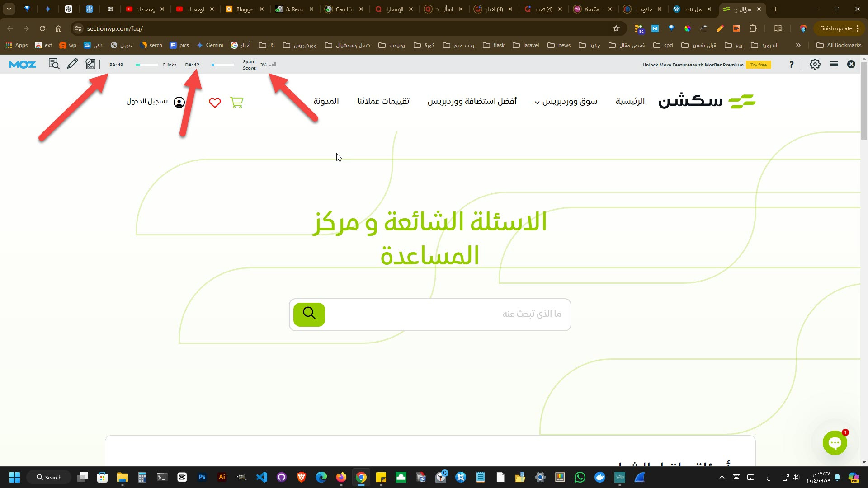
Task: Open المدونة menu item
Action: 326,101
